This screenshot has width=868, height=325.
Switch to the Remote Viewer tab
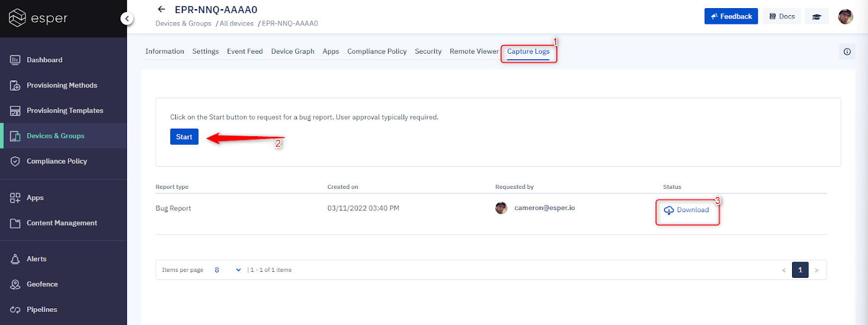(x=474, y=52)
